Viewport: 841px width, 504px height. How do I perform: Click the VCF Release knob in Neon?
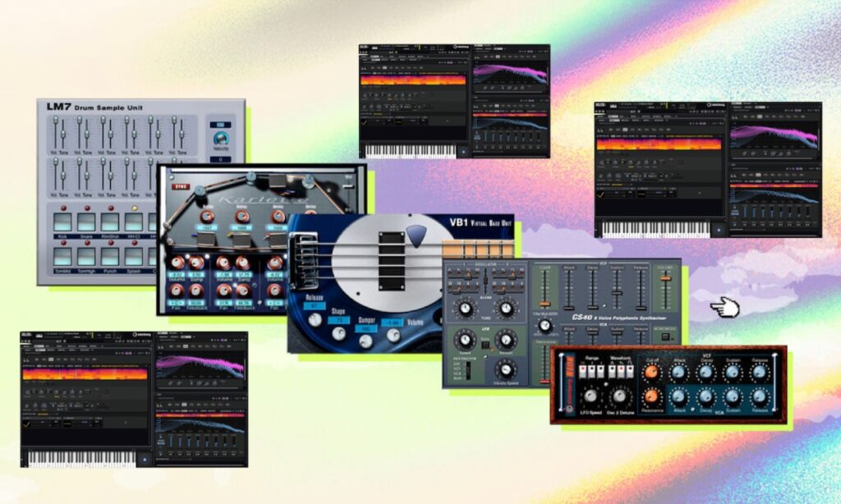760,373
